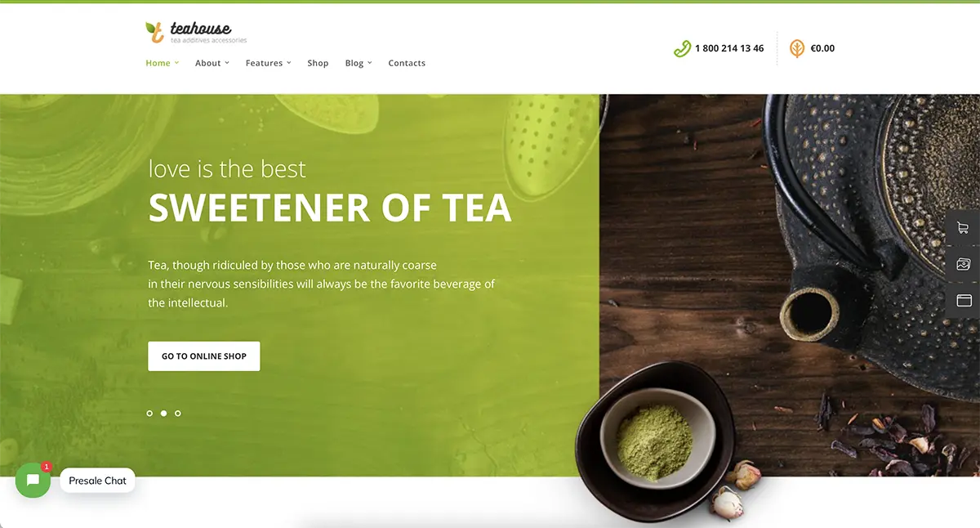Click the Presale Chat label
The image size is (980, 528).
[97, 481]
